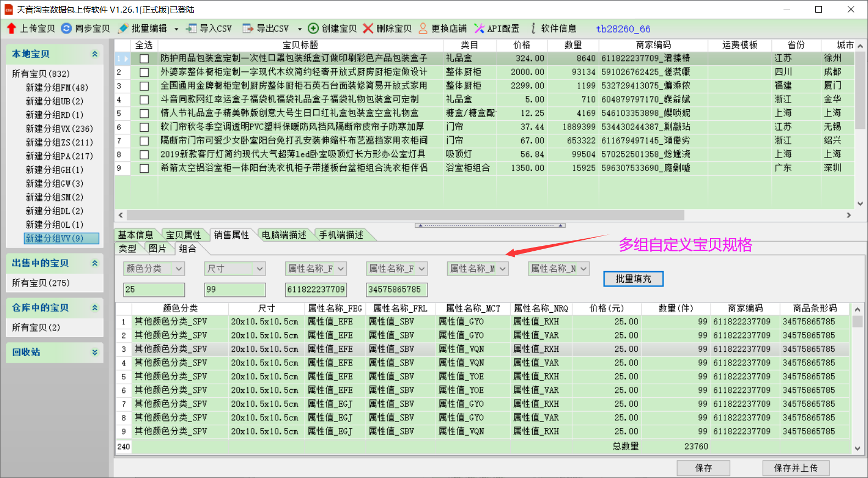The image size is (868, 478).
Task: Open the 颜色分类 dropdown
Action: click(x=178, y=269)
